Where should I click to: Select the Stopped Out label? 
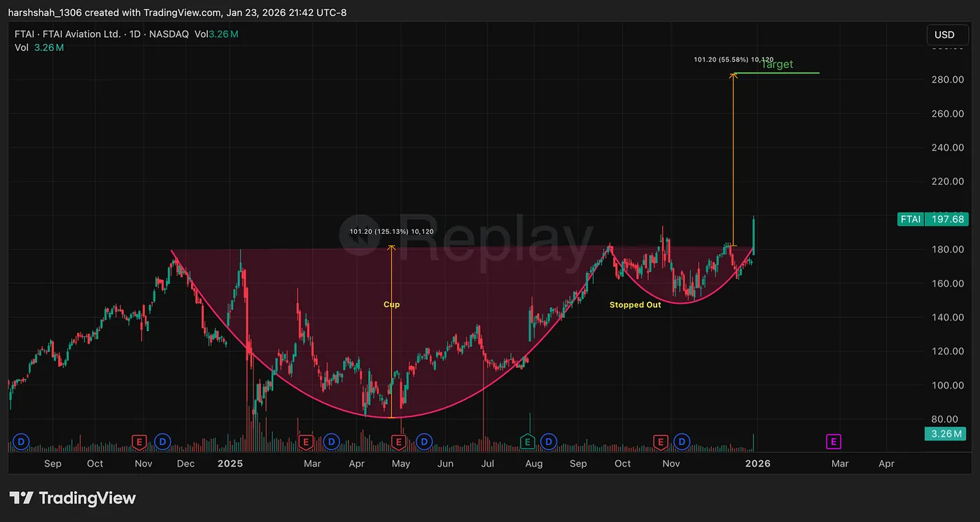point(636,304)
